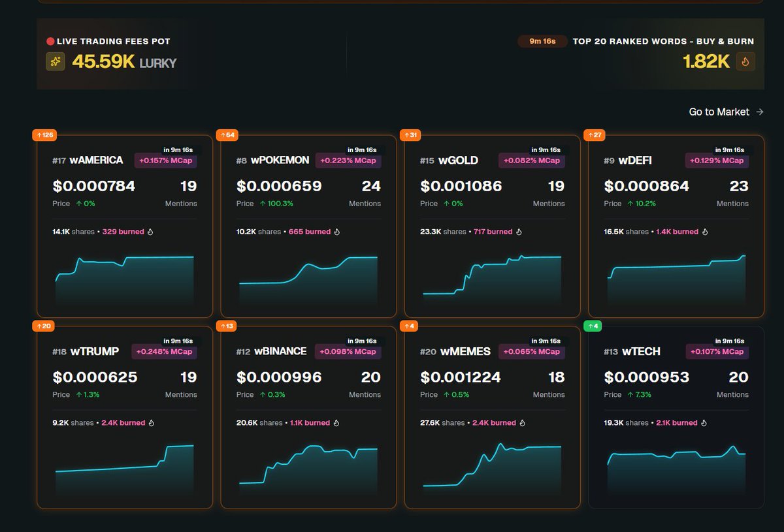784x532 pixels.
Task: Click flame icon after 717 burned
Action: pyautogui.click(x=519, y=232)
